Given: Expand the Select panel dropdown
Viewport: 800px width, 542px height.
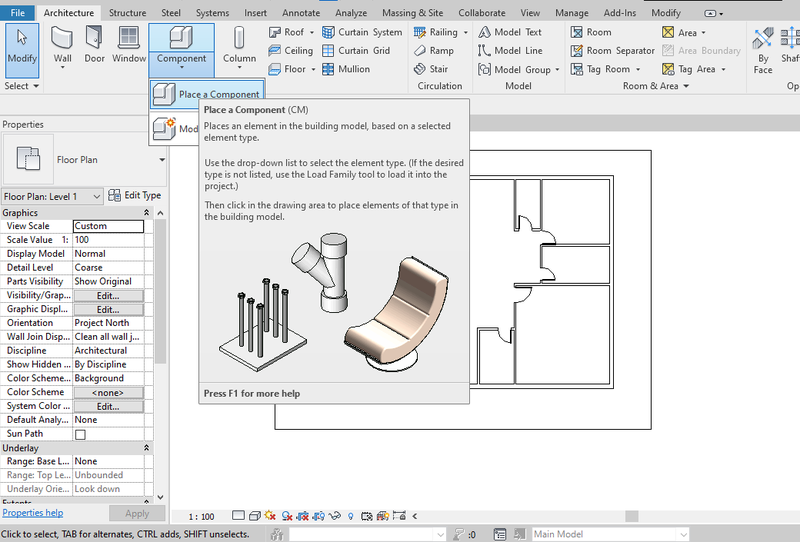Looking at the screenshot, I should pyautogui.click(x=36, y=86).
